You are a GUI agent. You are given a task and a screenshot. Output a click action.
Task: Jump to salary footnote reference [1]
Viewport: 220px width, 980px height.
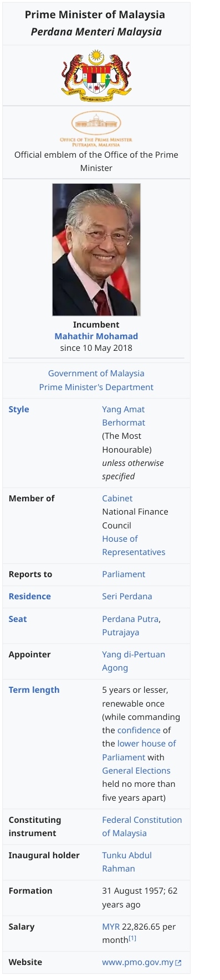pyautogui.click(x=132, y=938)
